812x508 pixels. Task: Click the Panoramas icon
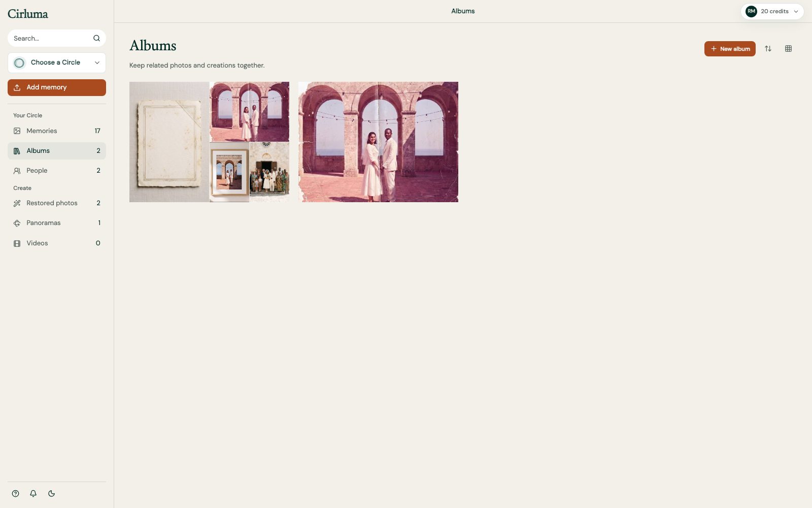[x=17, y=223]
